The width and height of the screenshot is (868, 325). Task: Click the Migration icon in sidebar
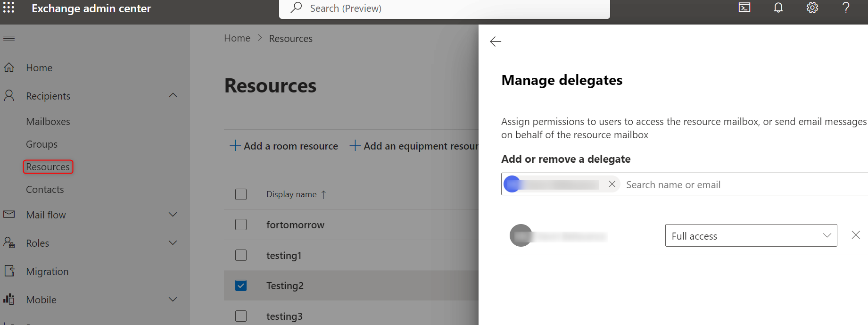pyautogui.click(x=9, y=271)
